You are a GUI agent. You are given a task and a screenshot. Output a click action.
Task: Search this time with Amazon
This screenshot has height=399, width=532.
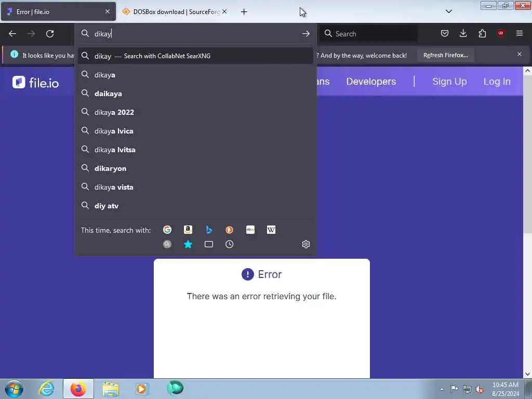tap(188, 230)
